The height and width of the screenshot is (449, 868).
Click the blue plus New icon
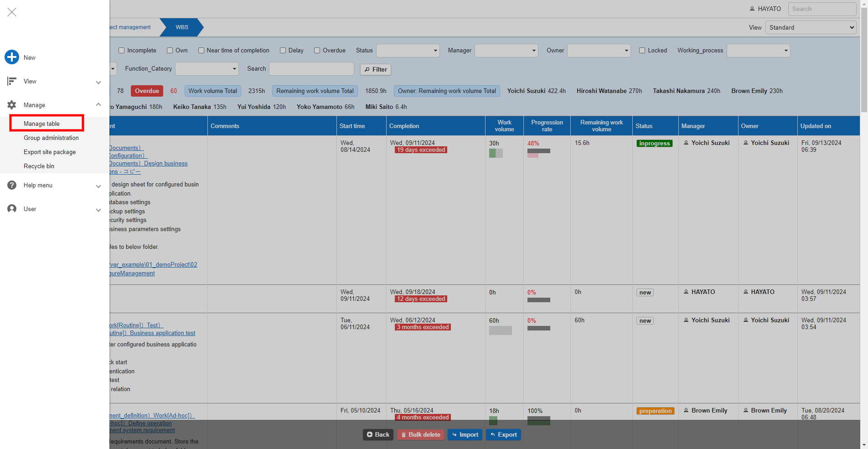[x=12, y=57]
